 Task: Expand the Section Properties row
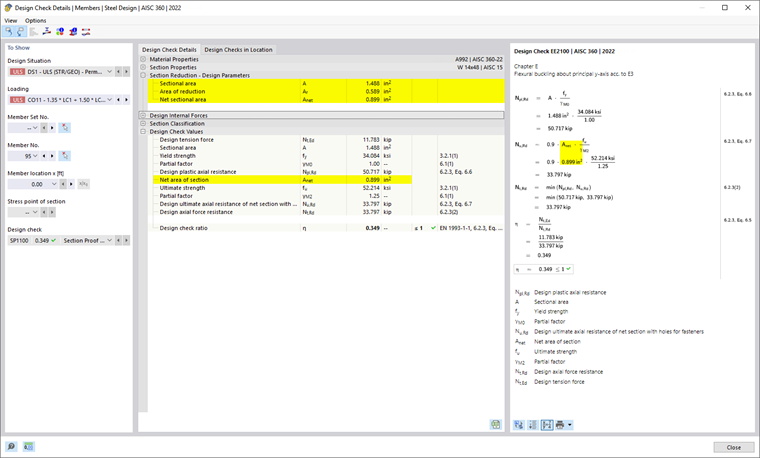pyautogui.click(x=143, y=67)
